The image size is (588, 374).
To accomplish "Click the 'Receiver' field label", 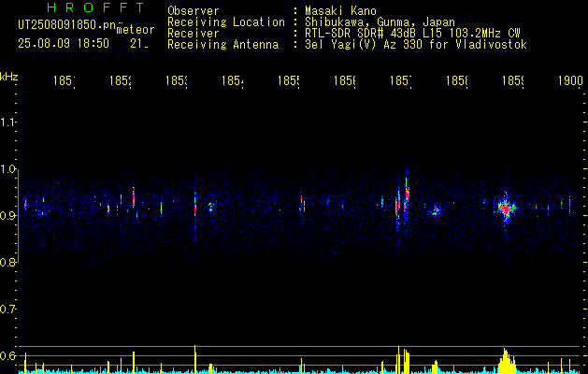I will click(194, 34).
